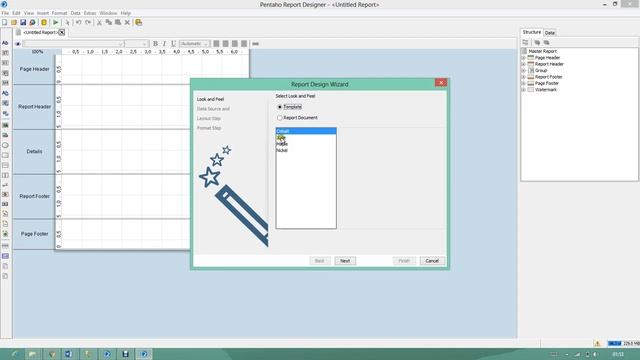This screenshot has width=640, height=360.
Task: Click the Open report folder icon
Action: click(x=14, y=22)
